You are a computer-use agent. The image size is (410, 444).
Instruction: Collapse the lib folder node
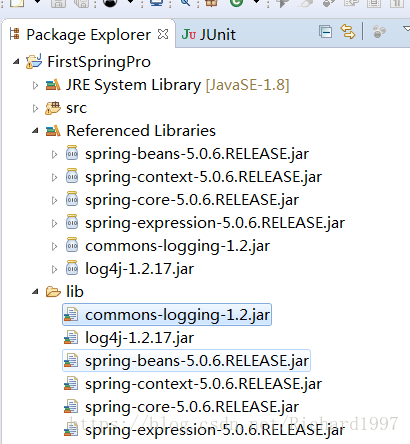click(x=35, y=292)
